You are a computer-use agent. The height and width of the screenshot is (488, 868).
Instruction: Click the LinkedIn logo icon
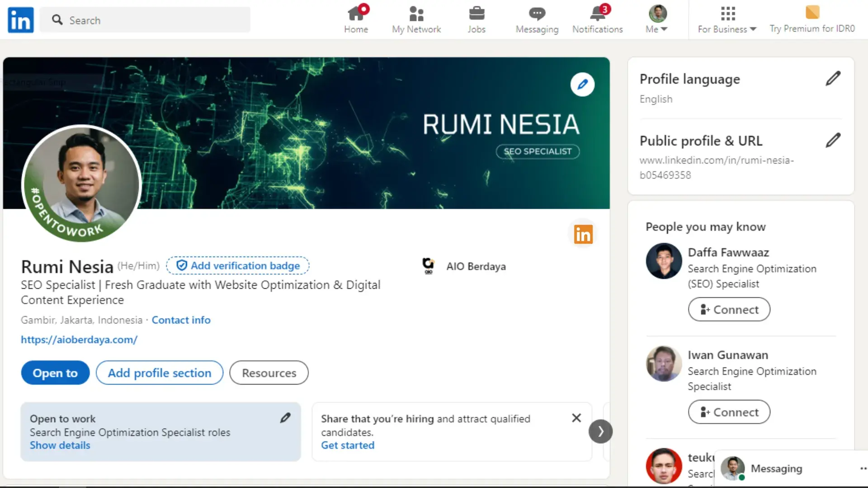21,20
